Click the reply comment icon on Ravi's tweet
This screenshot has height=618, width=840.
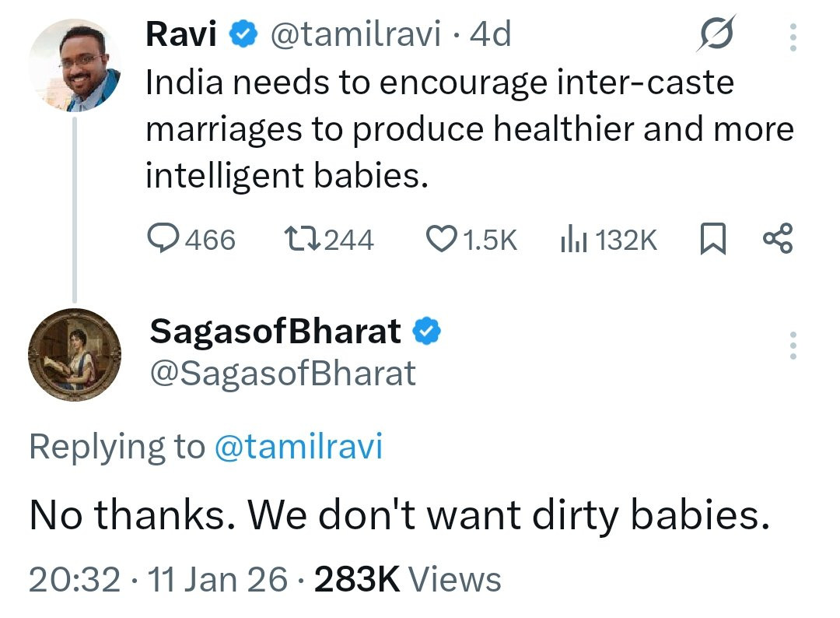click(x=163, y=240)
